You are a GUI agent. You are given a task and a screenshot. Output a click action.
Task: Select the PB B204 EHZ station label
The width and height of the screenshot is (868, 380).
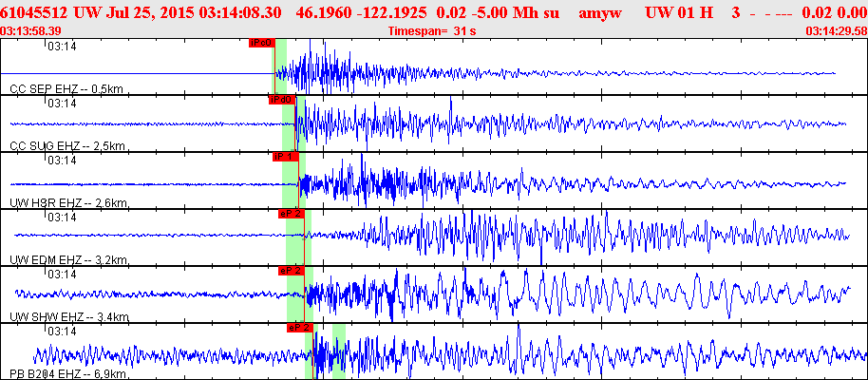[x=68, y=375]
